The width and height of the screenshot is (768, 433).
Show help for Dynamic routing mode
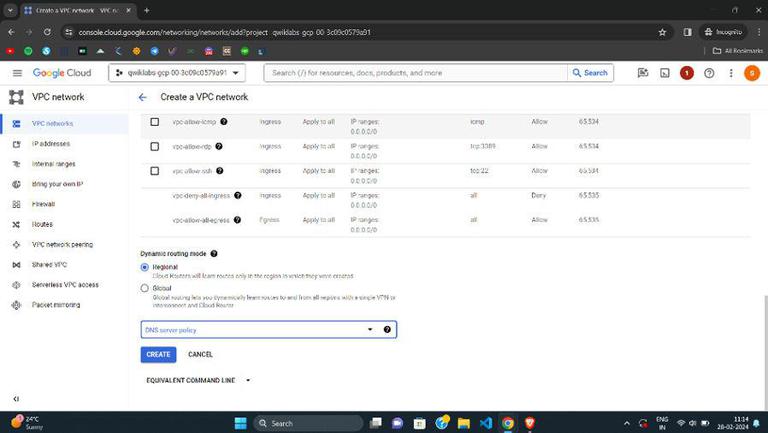coord(214,254)
